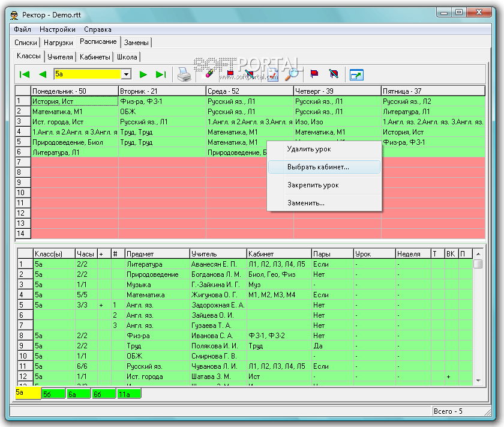
Task: Click the scroll up arrow of the lesson list
Action: pyautogui.click(x=478, y=254)
